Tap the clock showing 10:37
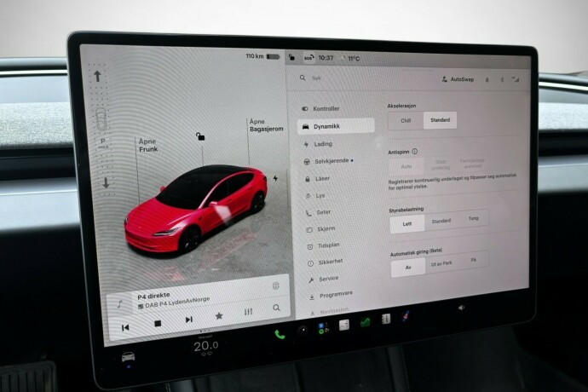The width and height of the screenshot is (588, 392). (326, 58)
